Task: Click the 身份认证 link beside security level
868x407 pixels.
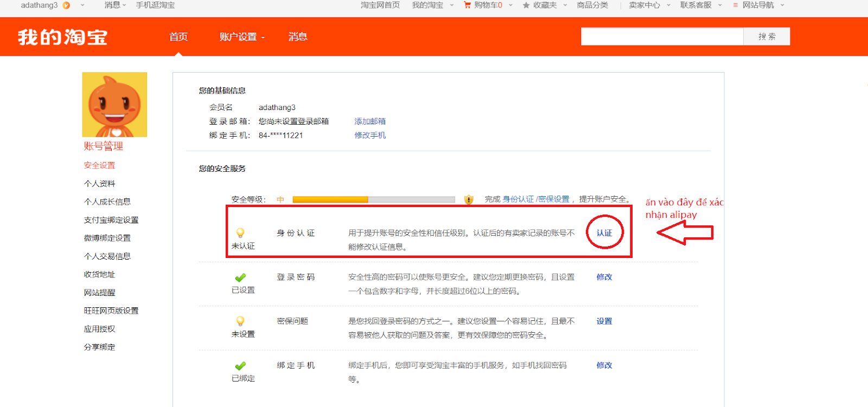Action: [518, 199]
